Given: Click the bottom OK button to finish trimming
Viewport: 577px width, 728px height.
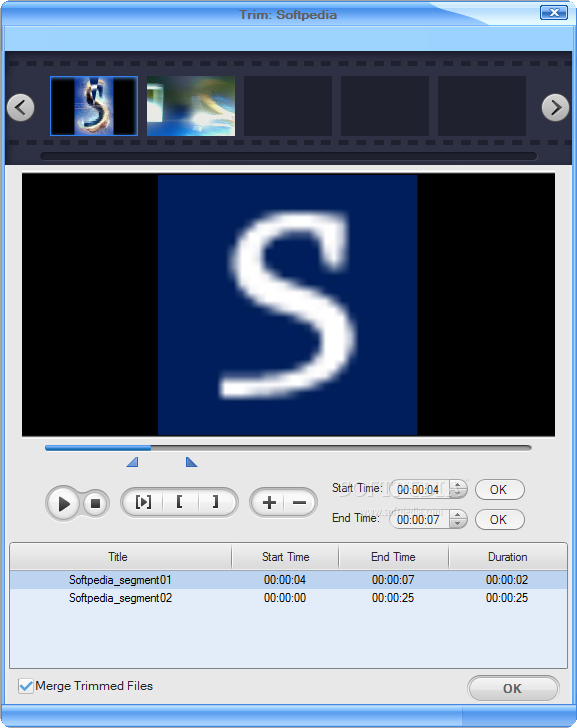Looking at the screenshot, I should pyautogui.click(x=513, y=688).
